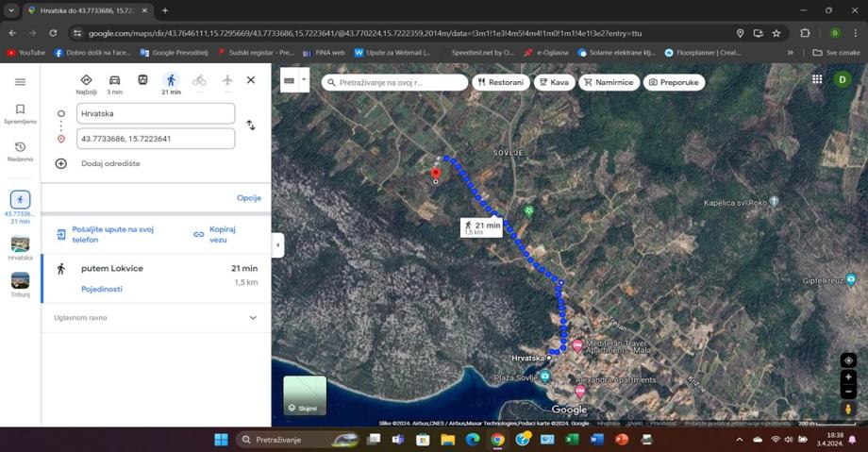
Task: Open the Google Maps hamburger menu
Action: 20,82
